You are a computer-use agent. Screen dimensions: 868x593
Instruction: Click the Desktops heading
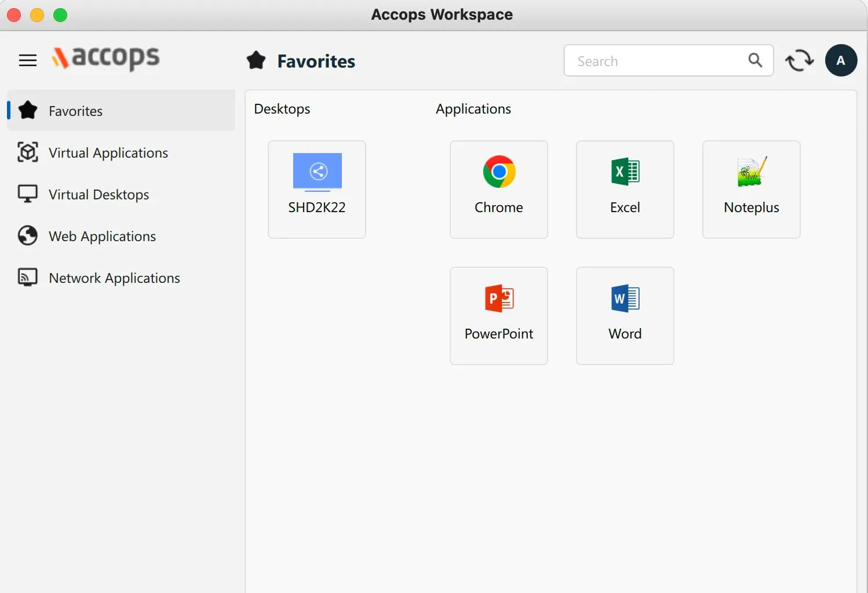click(x=282, y=109)
